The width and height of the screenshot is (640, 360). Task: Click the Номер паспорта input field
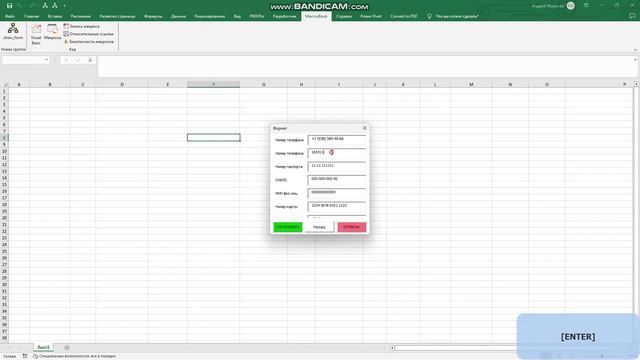click(337, 167)
